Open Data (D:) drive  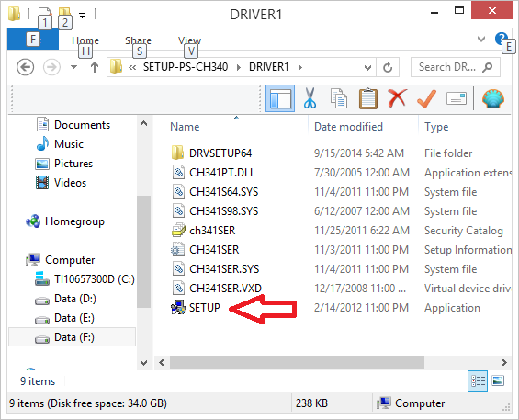pos(74,299)
